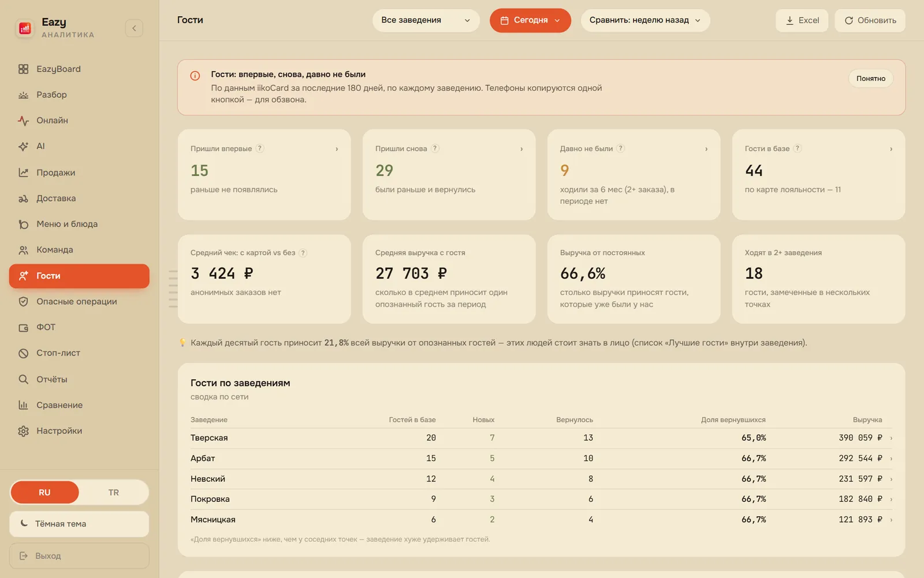
Task: Switch language to TR
Action: coord(114,492)
